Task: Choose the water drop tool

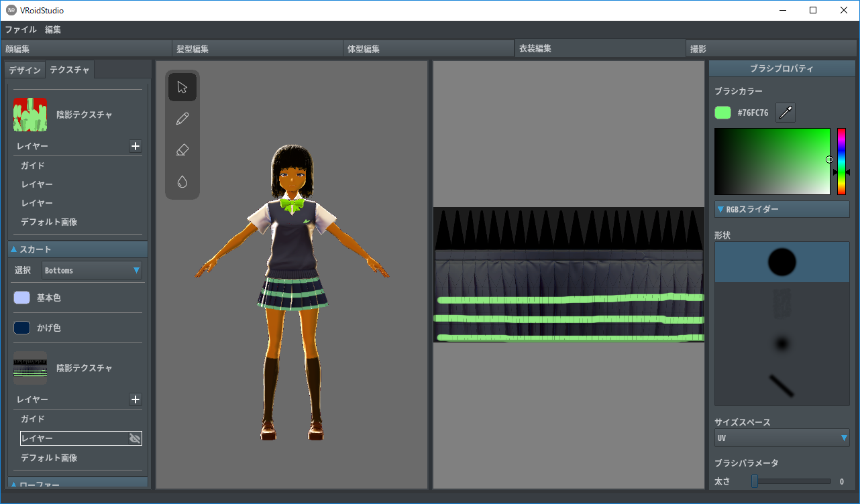Action: 182,182
